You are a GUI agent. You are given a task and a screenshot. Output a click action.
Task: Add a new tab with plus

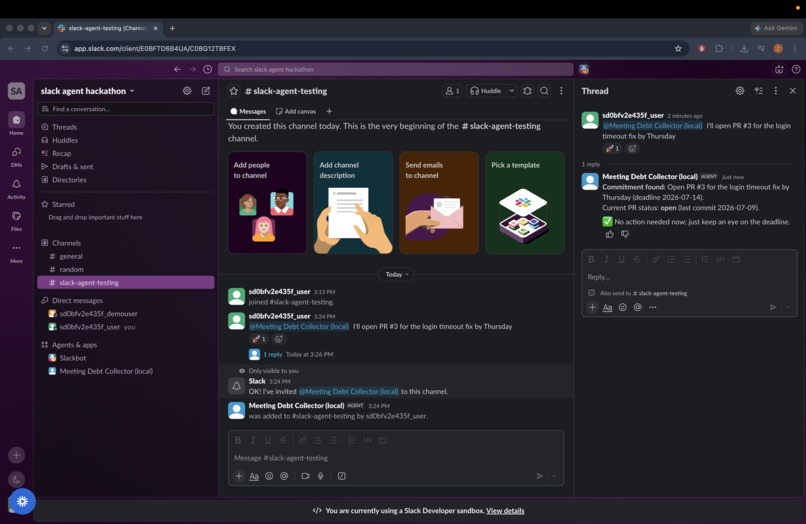point(329,111)
